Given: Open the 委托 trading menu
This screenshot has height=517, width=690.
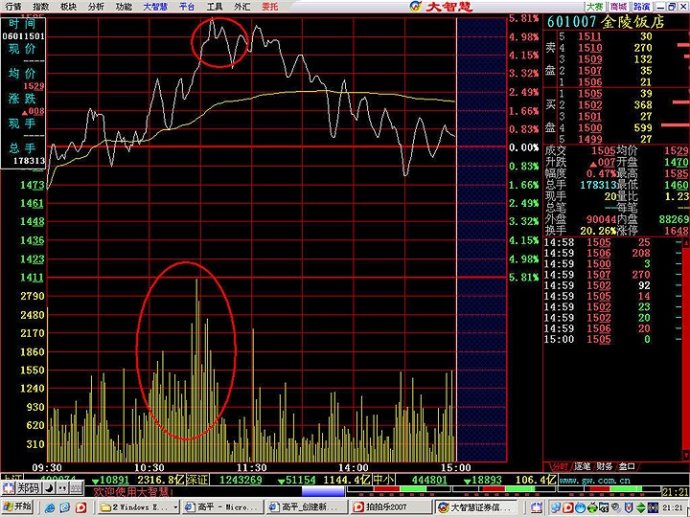Looking at the screenshot, I should point(270,7).
